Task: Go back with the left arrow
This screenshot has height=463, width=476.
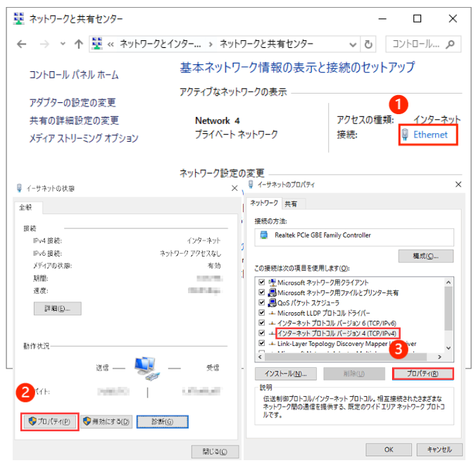Action: [x=22, y=44]
